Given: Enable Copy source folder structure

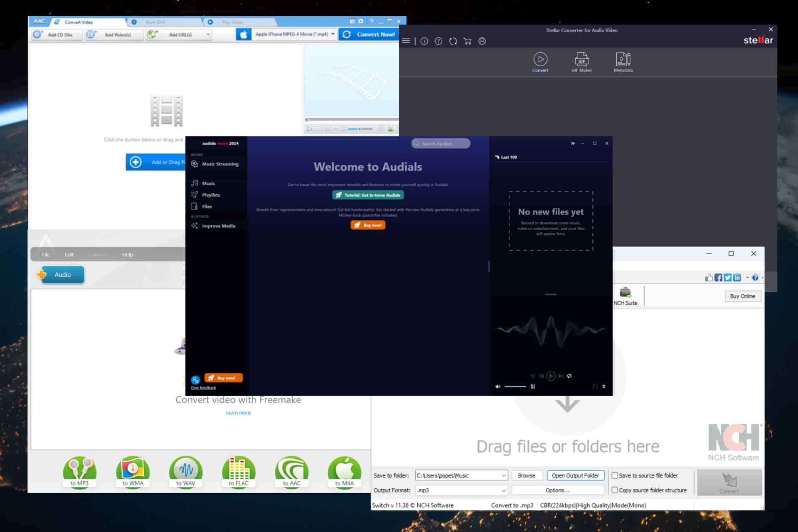Looking at the screenshot, I should [x=615, y=490].
